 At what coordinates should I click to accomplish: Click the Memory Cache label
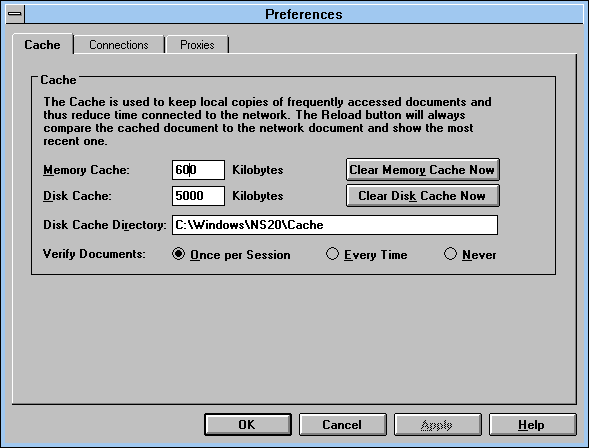[86, 170]
